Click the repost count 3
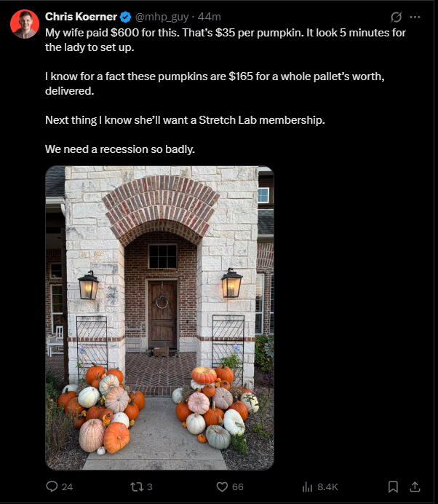Screen dimensions: 438x504 coord(150,487)
